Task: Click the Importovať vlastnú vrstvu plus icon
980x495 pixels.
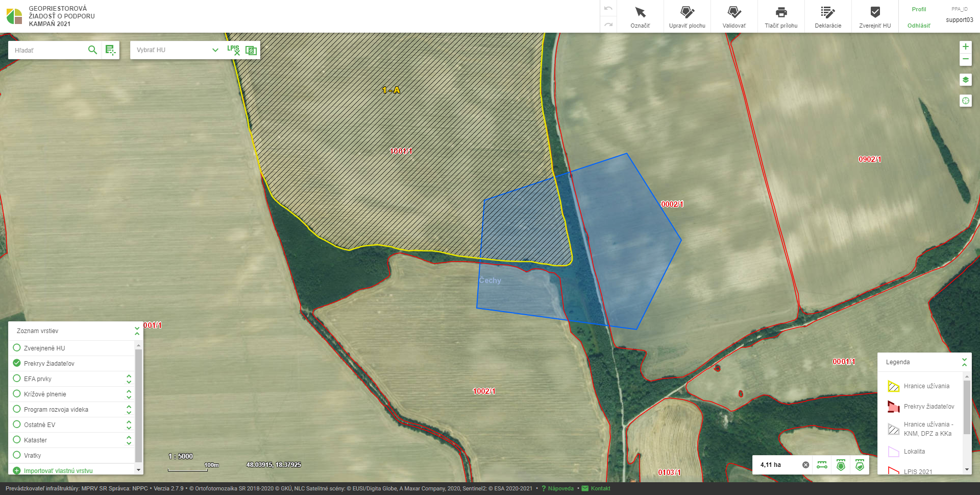Action: tap(17, 470)
